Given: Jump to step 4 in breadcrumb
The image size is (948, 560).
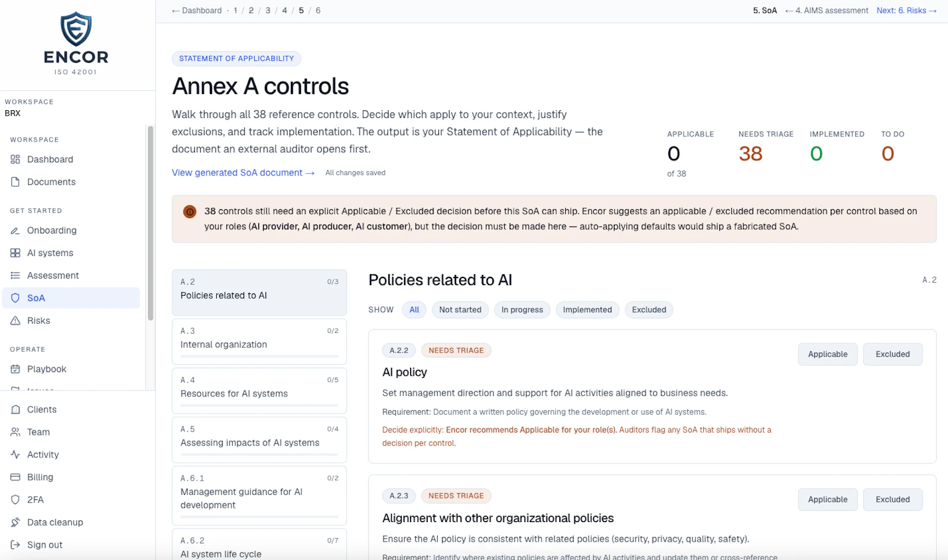Looking at the screenshot, I should 284,11.
